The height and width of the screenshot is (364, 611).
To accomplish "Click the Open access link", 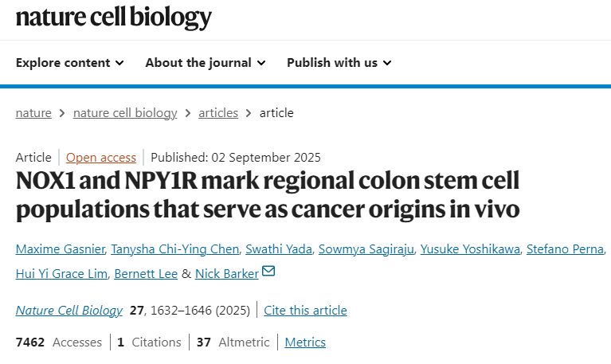I will (100, 157).
